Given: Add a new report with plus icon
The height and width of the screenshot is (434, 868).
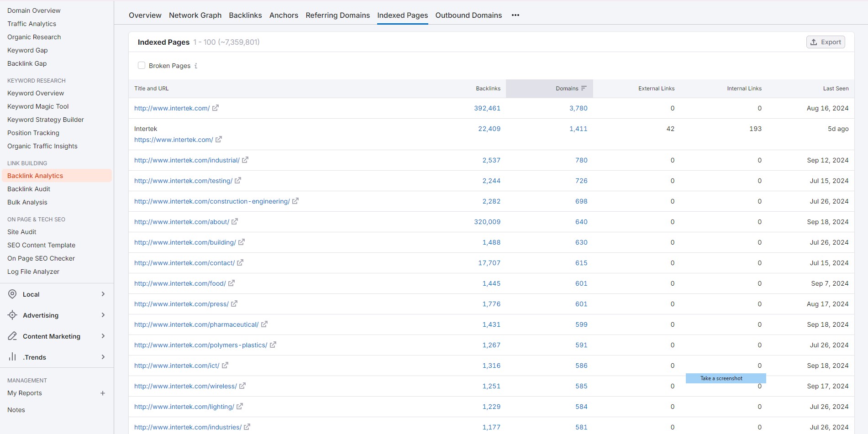Looking at the screenshot, I should [x=103, y=393].
